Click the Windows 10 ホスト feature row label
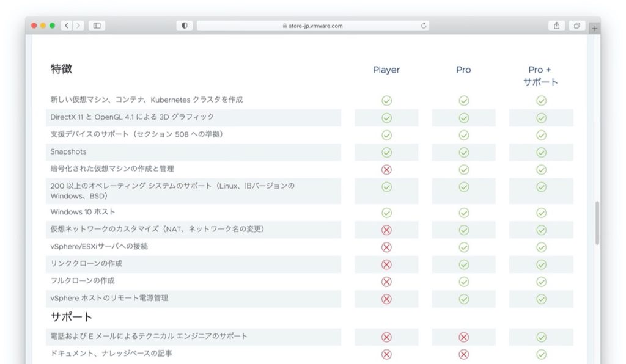Image resolution: width=626 pixels, height=364 pixels. pos(83,212)
